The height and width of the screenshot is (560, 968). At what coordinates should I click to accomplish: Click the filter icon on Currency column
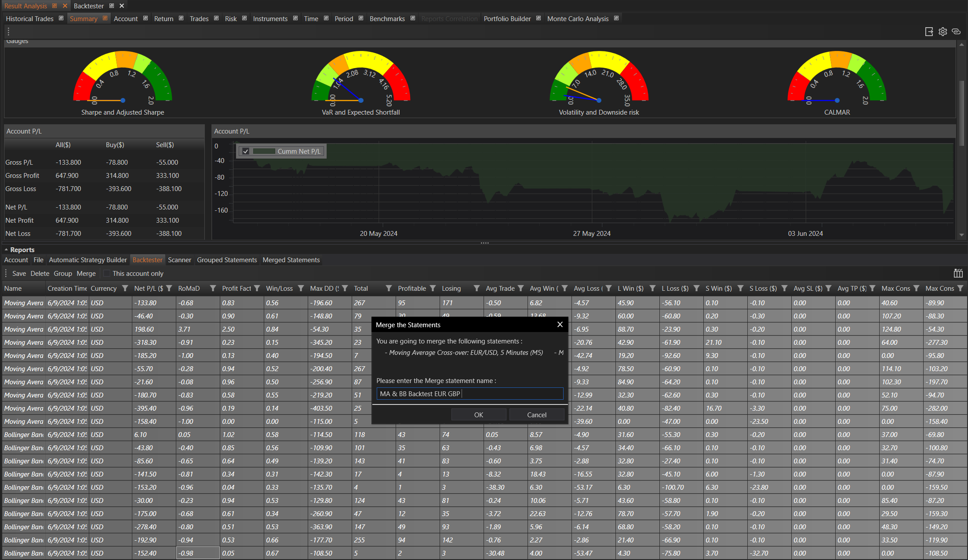click(x=125, y=289)
